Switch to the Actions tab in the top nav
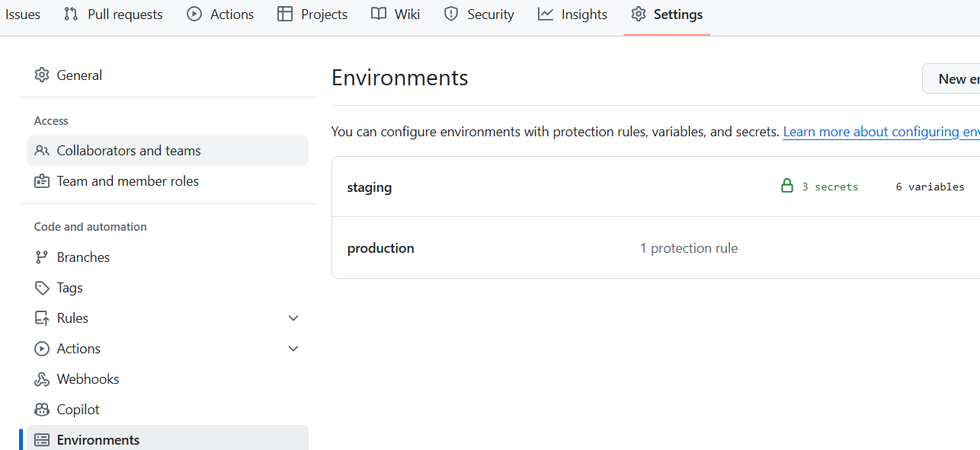Screen dimensions: 980x450 point(221,14)
